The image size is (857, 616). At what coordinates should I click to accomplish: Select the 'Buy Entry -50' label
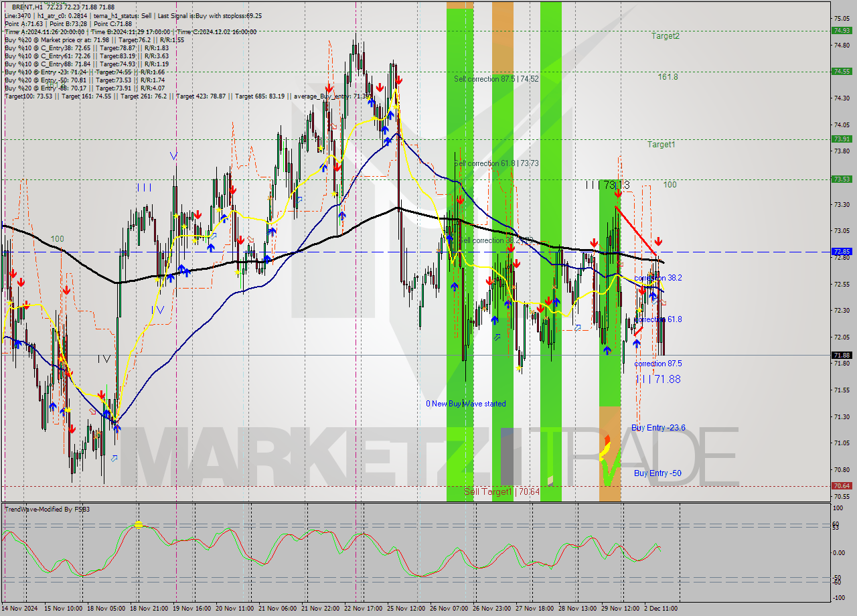tap(657, 473)
